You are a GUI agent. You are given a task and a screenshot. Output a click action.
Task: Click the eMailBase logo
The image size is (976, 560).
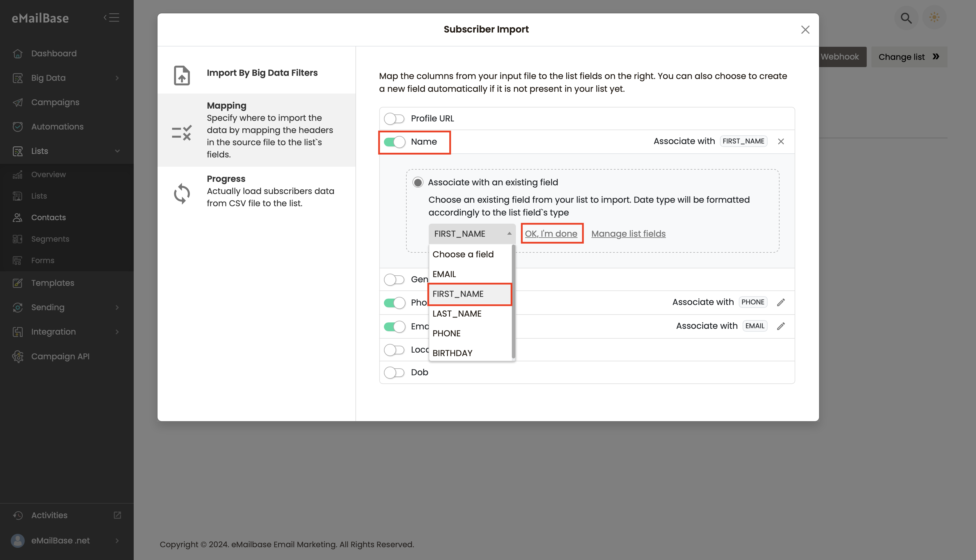pos(40,18)
